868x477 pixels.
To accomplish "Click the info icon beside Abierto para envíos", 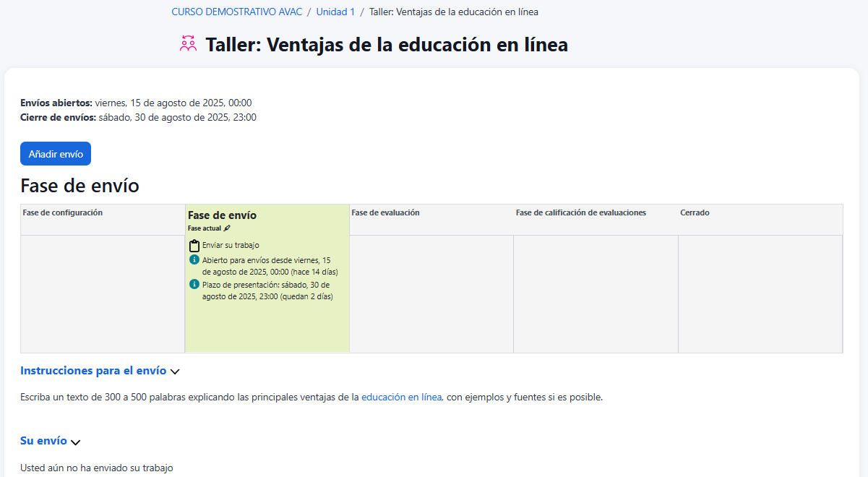I will click(x=194, y=259).
